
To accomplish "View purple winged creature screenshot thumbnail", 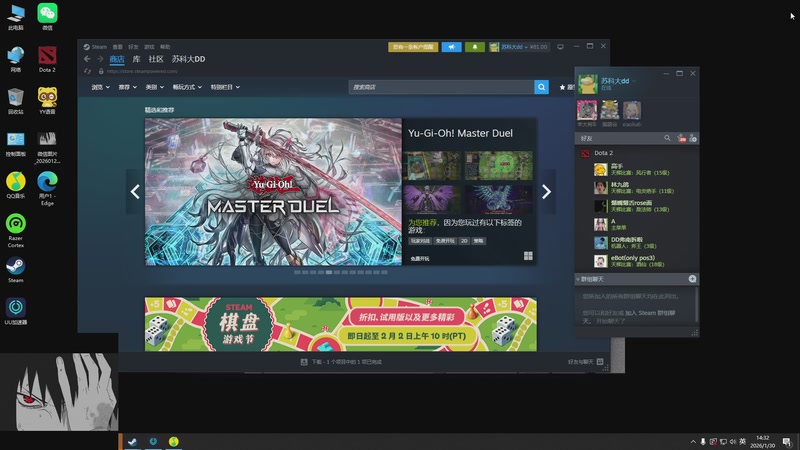I will [x=432, y=200].
